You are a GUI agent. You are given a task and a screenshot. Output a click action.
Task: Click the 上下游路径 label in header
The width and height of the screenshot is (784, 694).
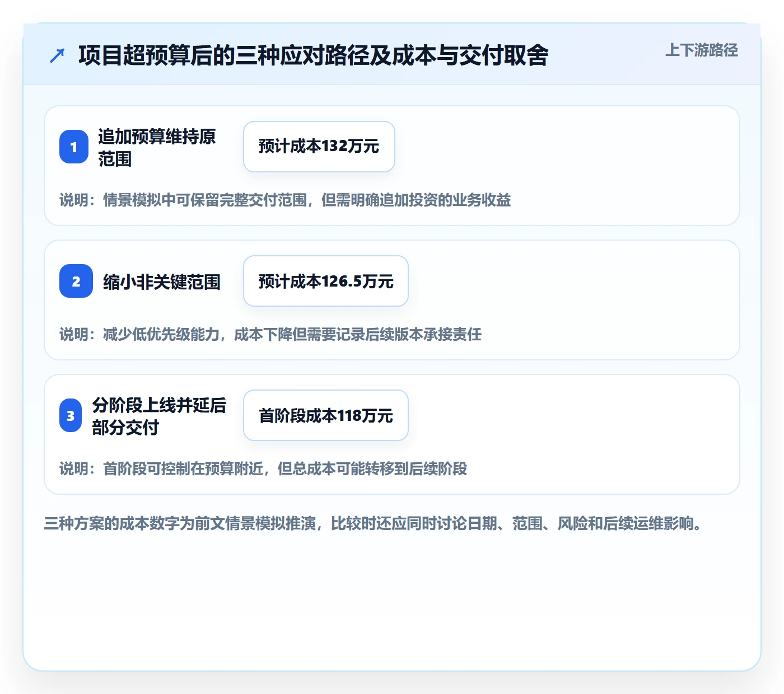(x=702, y=50)
